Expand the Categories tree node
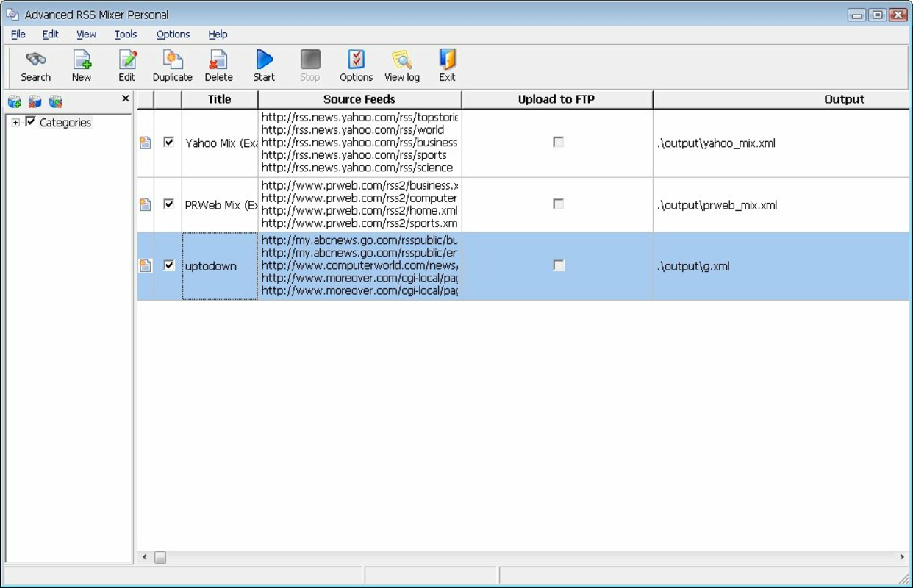913x588 pixels. pos(15,123)
